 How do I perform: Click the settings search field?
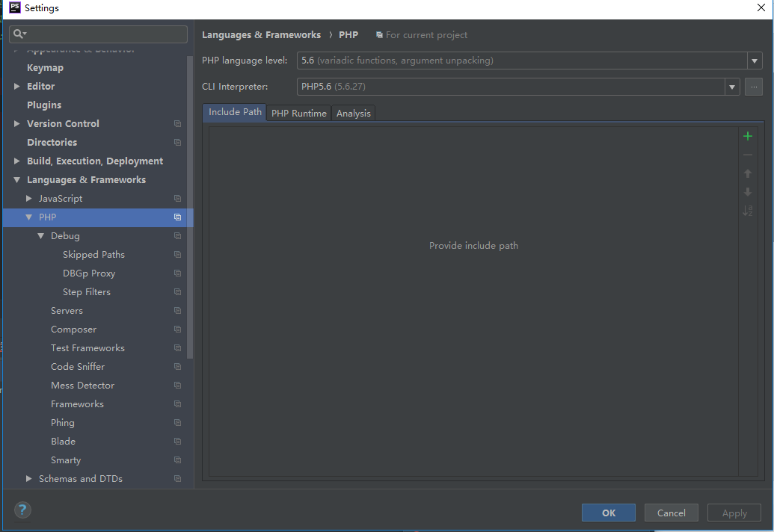98,34
